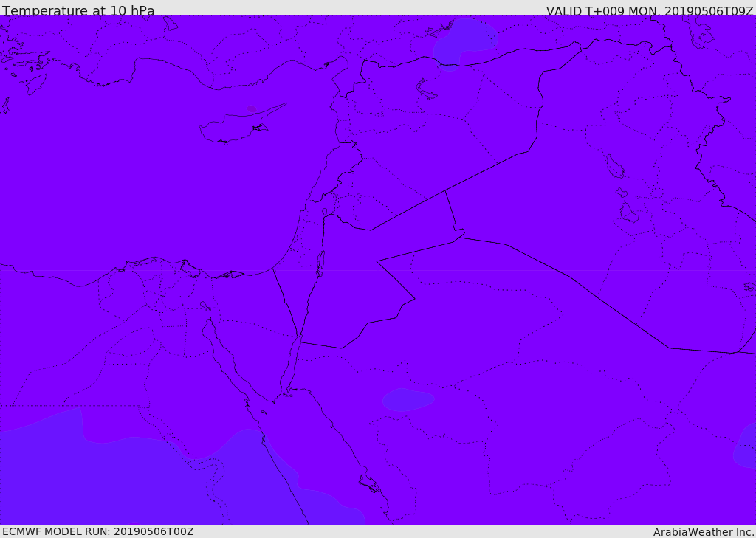The height and width of the screenshot is (538, 756).
Task: Click the 'VALID T+009 MON. 20190506T09Z' timestamp
Action: (x=650, y=10)
